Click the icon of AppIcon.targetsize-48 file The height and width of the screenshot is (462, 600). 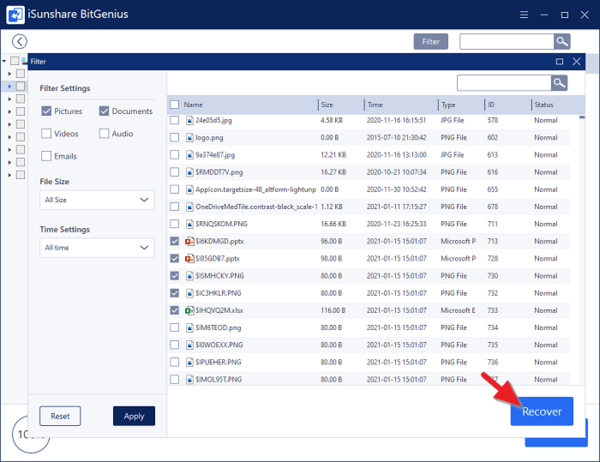pos(189,189)
